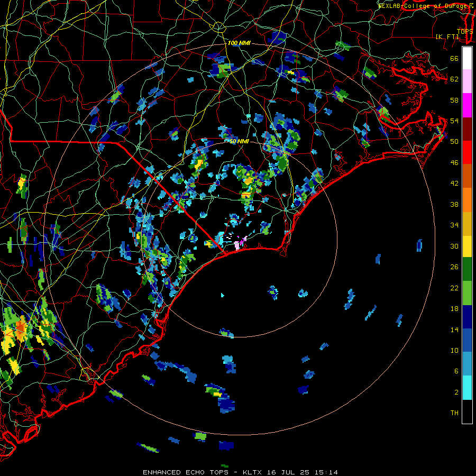Click the '2' scale label
This screenshot has width=476, height=476.
tap(456, 392)
